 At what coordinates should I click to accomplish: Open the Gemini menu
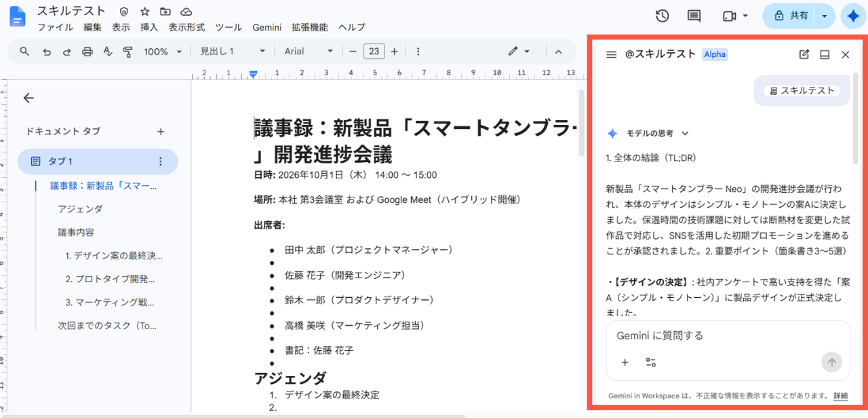pos(267,27)
